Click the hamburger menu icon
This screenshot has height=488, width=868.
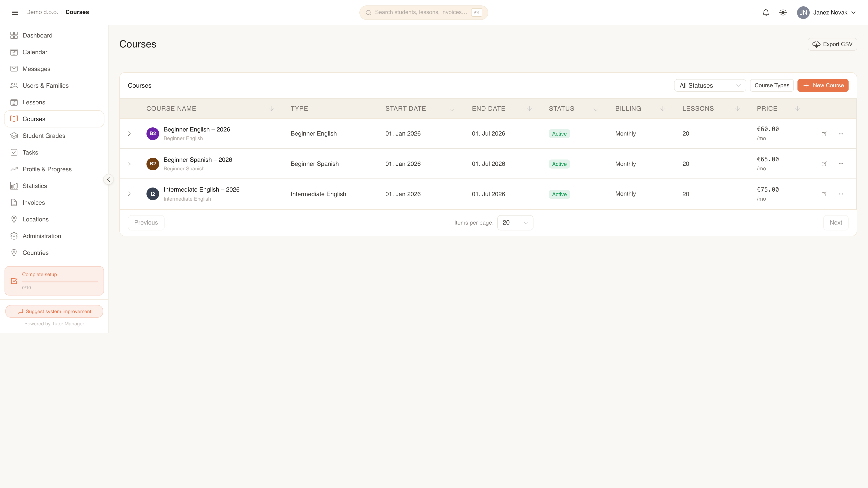[x=15, y=12]
